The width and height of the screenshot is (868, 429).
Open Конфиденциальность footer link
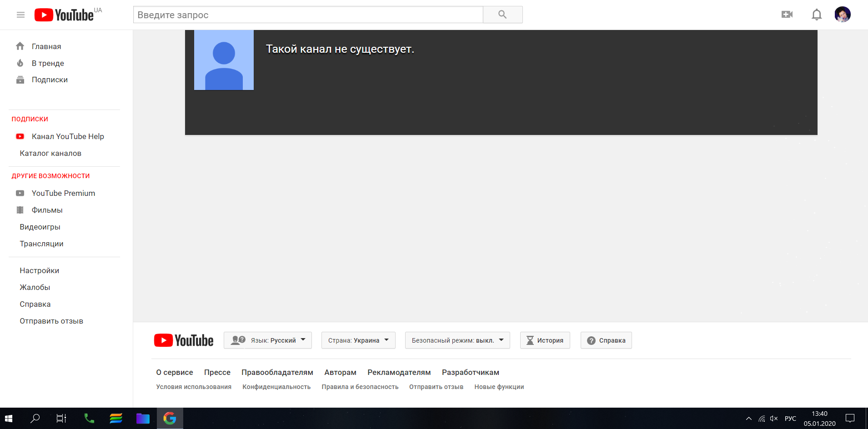tap(276, 387)
